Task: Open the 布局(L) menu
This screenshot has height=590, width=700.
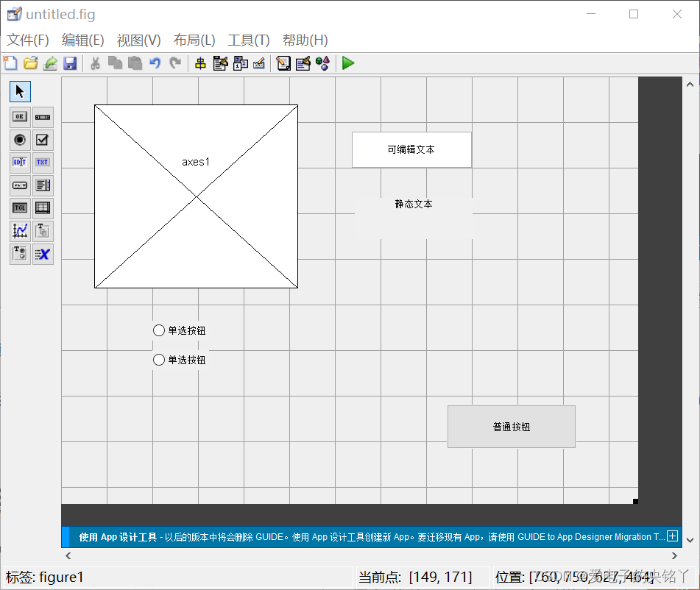Action: point(194,40)
